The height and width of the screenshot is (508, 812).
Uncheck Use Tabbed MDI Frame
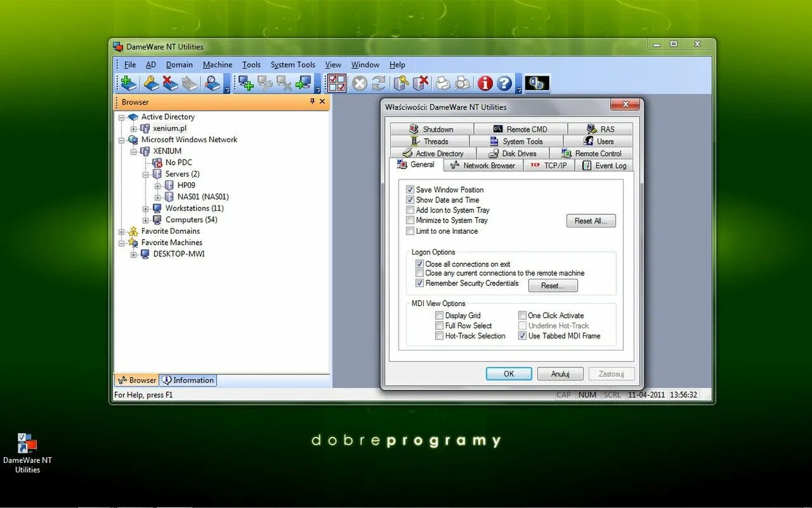(522, 336)
